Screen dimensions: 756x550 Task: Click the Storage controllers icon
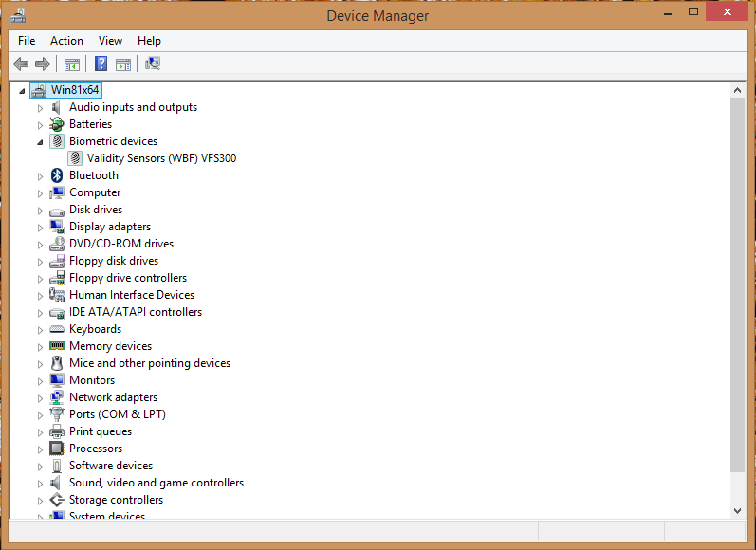tap(56, 500)
